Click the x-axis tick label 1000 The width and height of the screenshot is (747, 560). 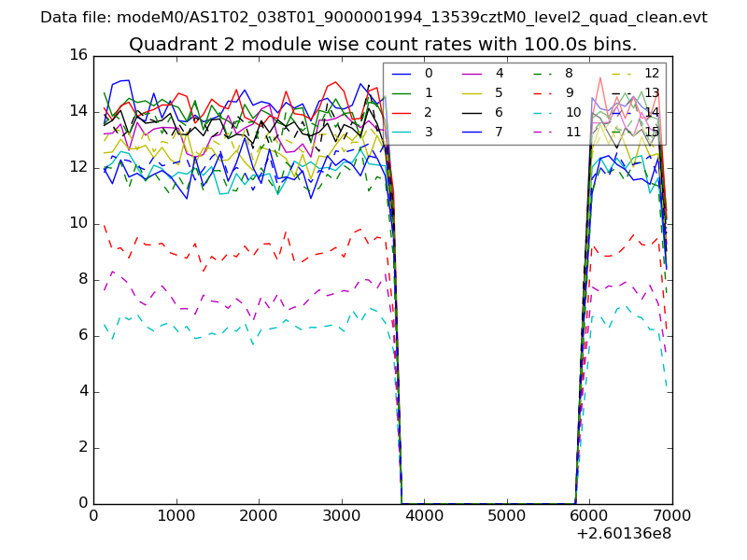click(x=176, y=515)
